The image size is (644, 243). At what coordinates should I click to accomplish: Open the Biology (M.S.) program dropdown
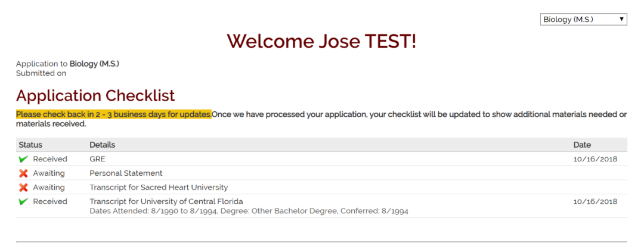[583, 20]
